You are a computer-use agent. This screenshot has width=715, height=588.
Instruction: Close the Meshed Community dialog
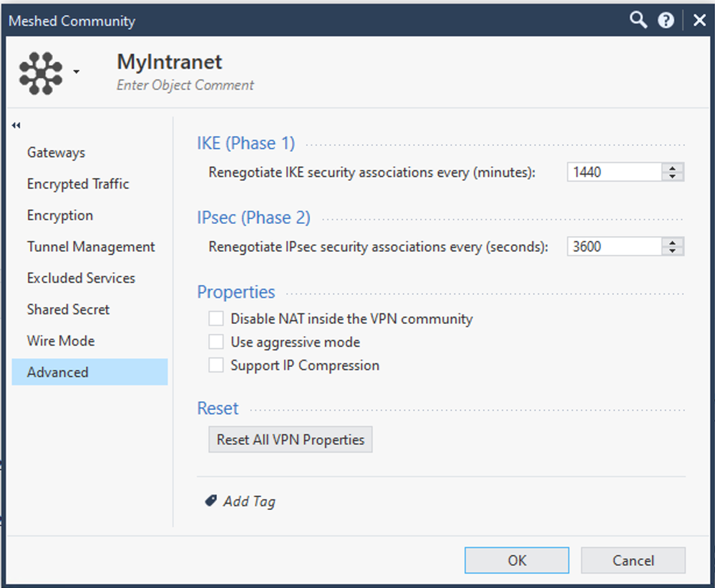pos(699,20)
